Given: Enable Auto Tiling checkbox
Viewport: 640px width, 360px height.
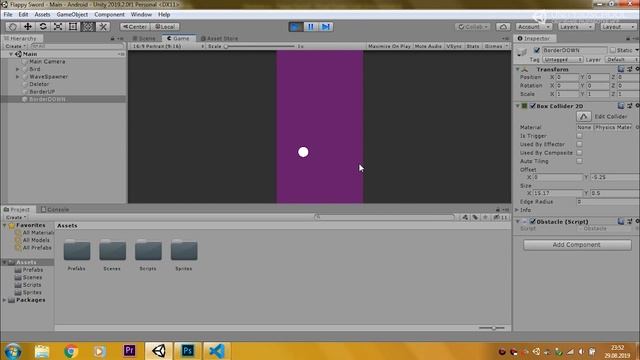Looking at the screenshot, I should (x=579, y=161).
